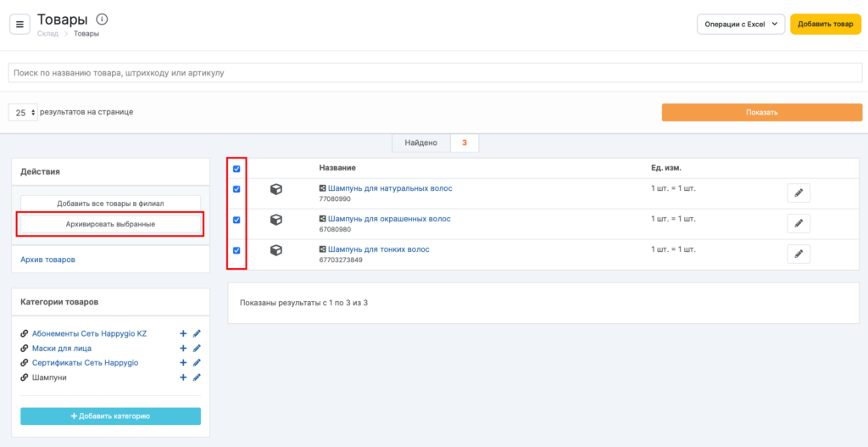The image size is (868, 447).
Task: Uncheck the Шампунь для натуральных волос checkbox
Action: [x=236, y=189]
